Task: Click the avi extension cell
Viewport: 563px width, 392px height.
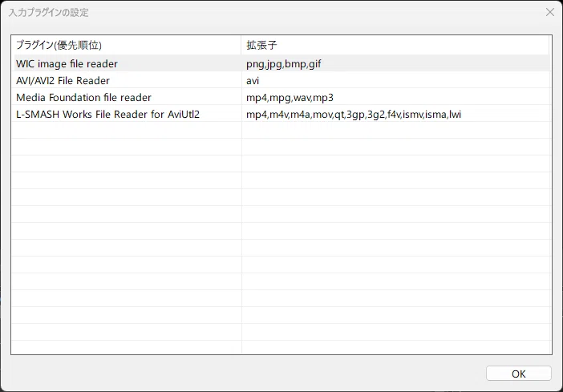Action: click(396, 80)
